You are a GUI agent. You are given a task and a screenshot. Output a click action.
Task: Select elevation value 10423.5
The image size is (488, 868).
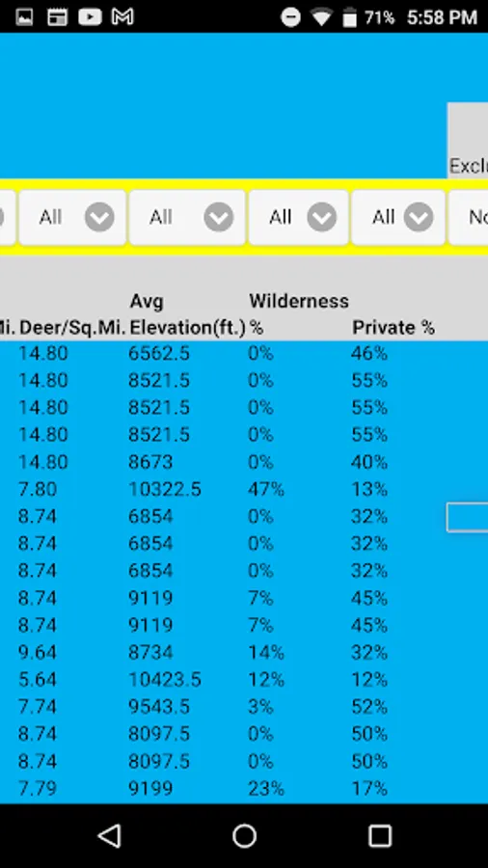pyautogui.click(x=164, y=679)
